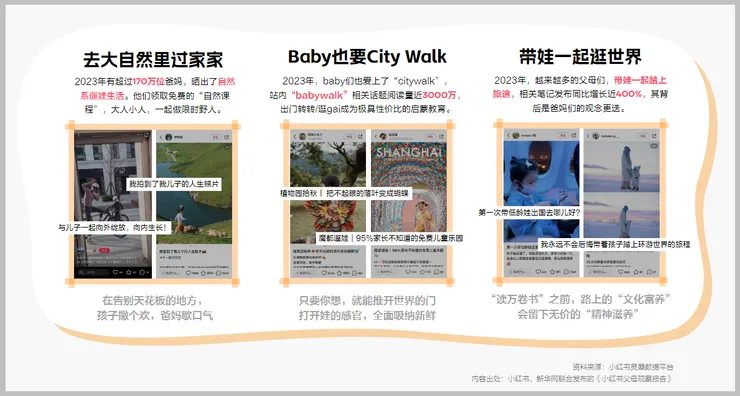Follow the author of the botanical garden post
Image resolution: width=740 pixels, height=396 pixels.
(349, 136)
